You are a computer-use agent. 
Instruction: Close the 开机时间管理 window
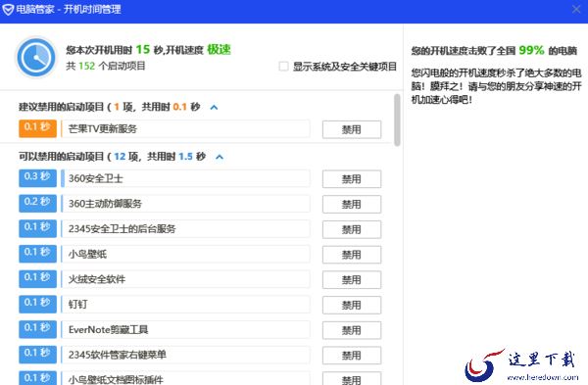pyautogui.click(x=576, y=10)
